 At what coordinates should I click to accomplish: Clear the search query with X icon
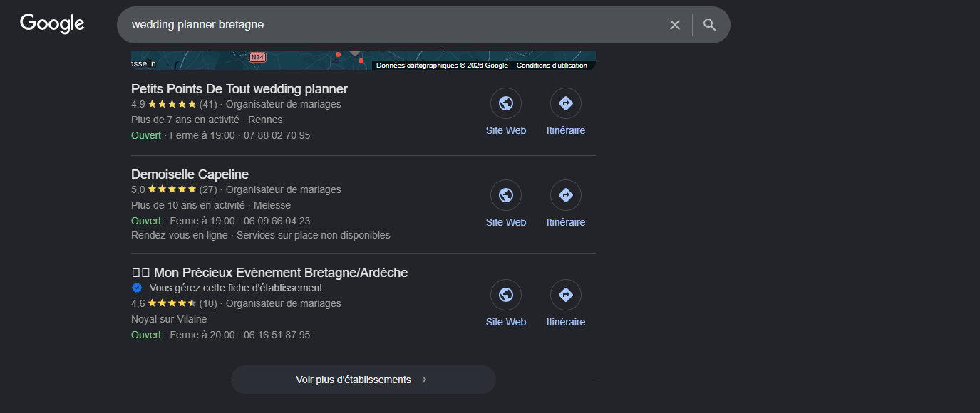tap(675, 25)
